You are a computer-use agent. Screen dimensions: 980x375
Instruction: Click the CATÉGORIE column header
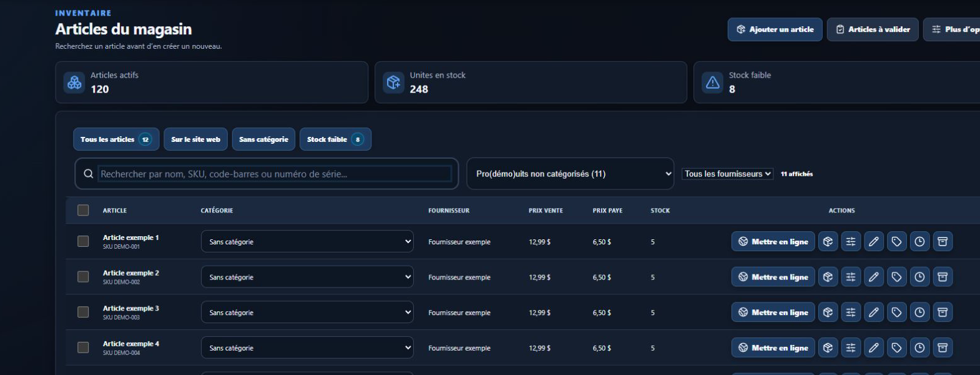click(x=217, y=211)
